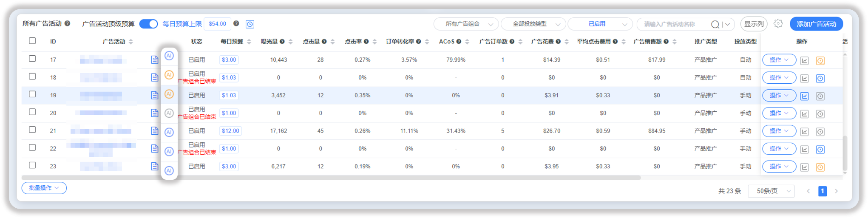Open the AI icon in row 23
Viewport: 868px width, 218px height.
tap(169, 170)
